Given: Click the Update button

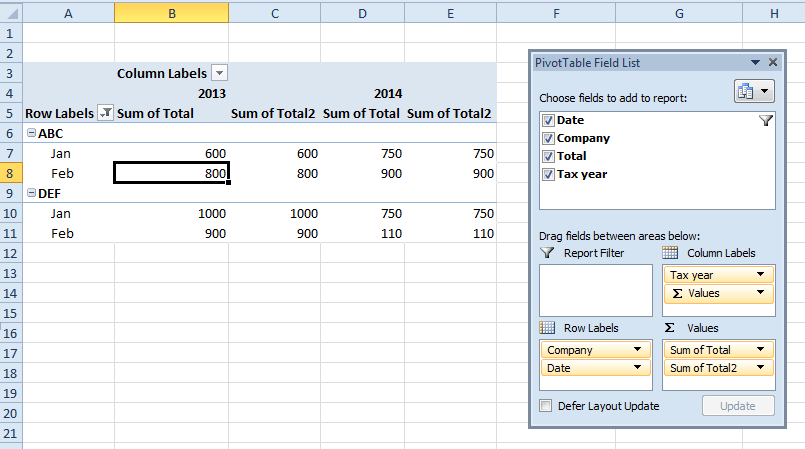Looking at the screenshot, I should [x=738, y=406].
